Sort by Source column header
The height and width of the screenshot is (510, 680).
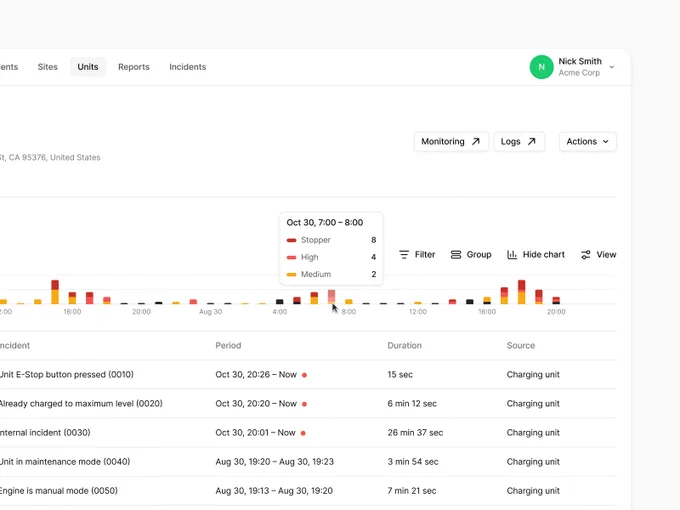(x=521, y=346)
